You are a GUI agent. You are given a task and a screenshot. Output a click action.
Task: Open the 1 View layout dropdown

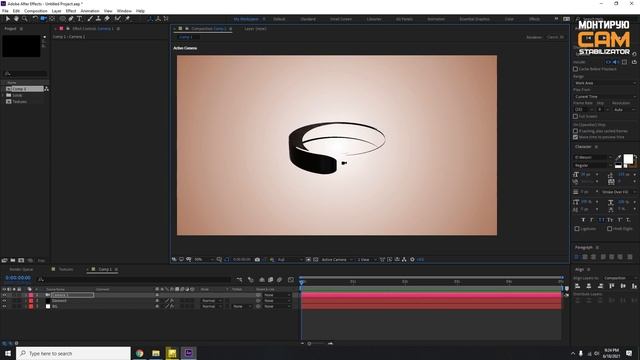(366, 260)
